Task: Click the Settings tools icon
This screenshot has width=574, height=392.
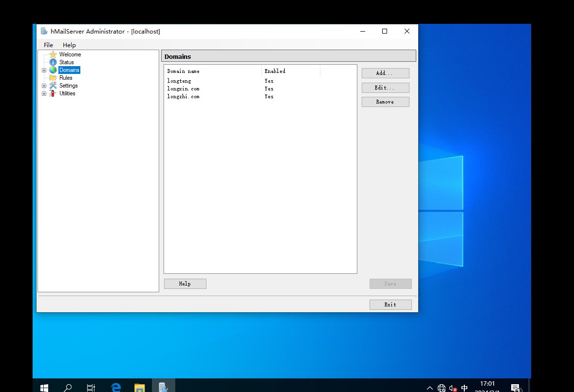Action: point(53,86)
